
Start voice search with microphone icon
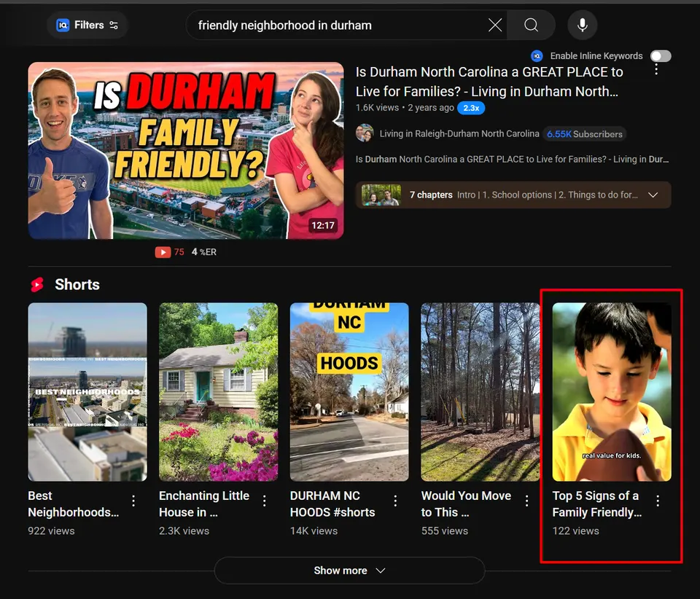(582, 25)
